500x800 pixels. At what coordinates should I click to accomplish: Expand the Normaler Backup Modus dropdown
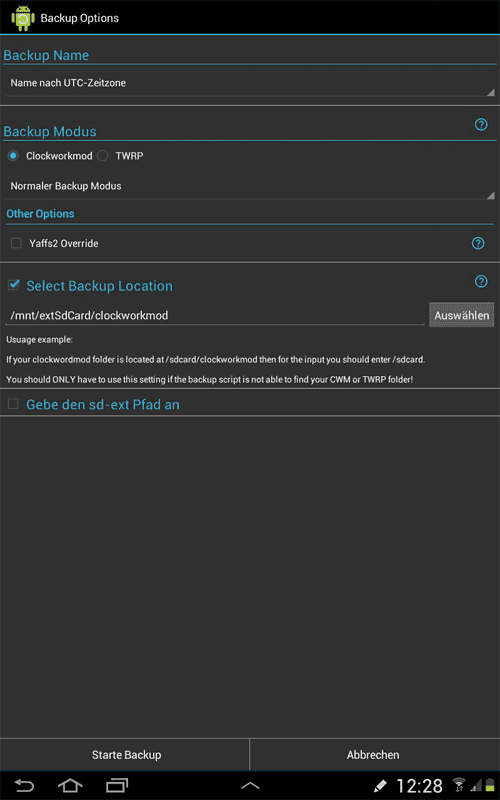coord(250,187)
